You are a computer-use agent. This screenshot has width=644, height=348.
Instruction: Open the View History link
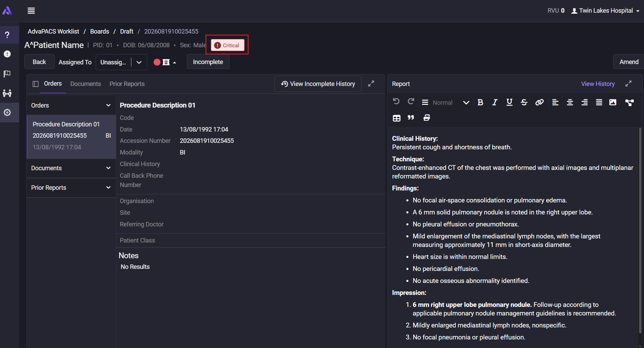coord(598,84)
